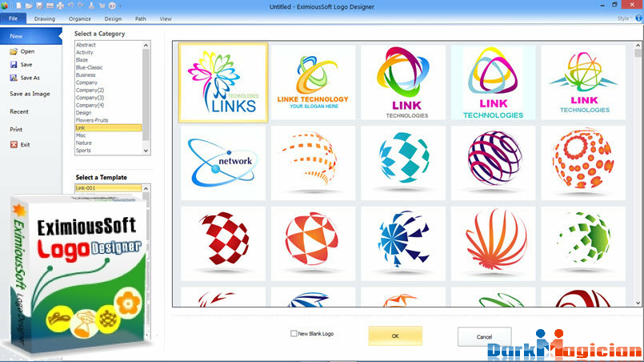
Task: Open the Style dropdown at top right
Action: pos(624,18)
